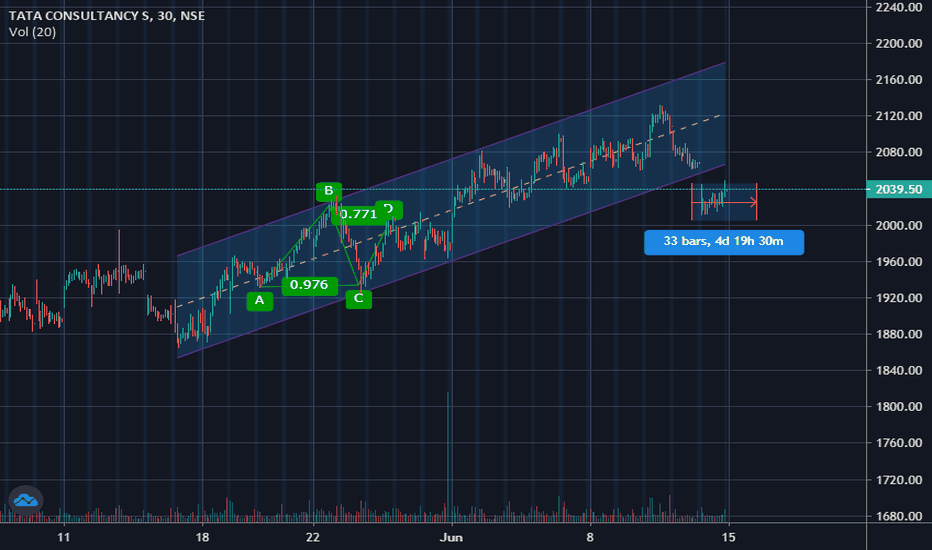The width and height of the screenshot is (932, 550).
Task: Click the 1760.00 price axis label
Action: click(x=899, y=443)
